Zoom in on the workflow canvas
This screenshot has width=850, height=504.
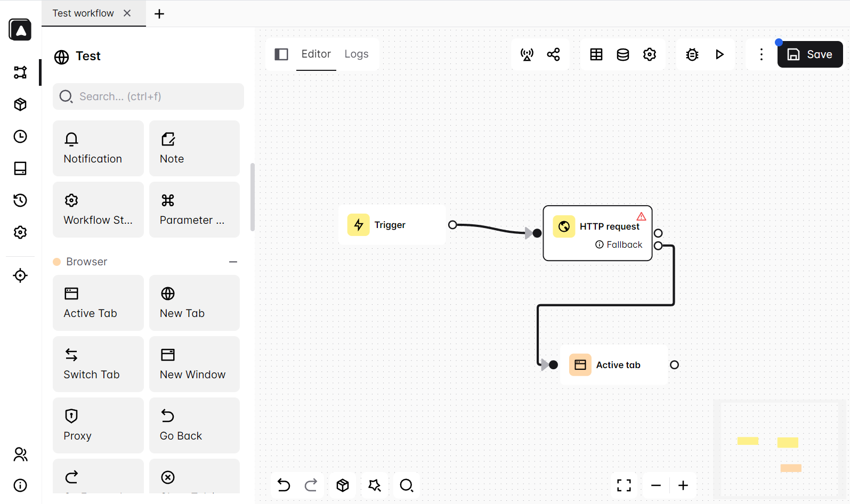[683, 485]
